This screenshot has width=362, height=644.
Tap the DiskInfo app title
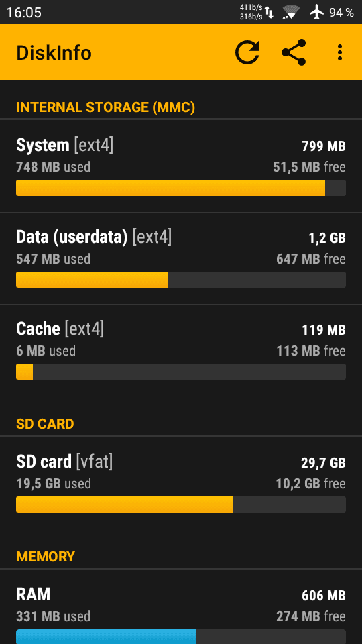(x=54, y=53)
